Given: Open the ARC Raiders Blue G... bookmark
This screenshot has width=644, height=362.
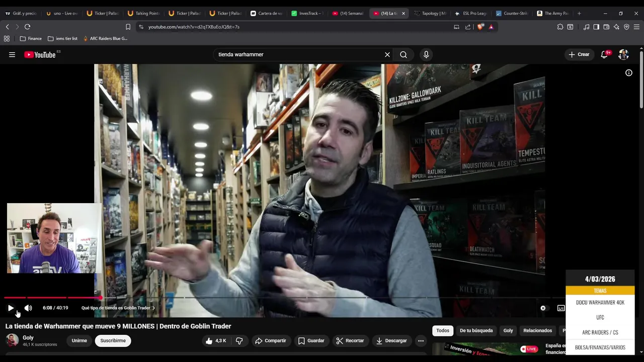Looking at the screenshot, I should [x=105, y=38].
